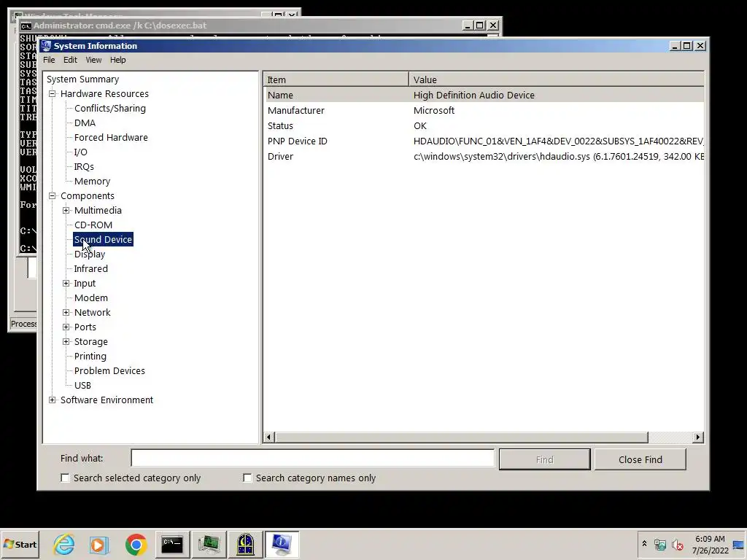Expand the Software Environment node
The width and height of the screenshot is (747, 560).
(53, 400)
